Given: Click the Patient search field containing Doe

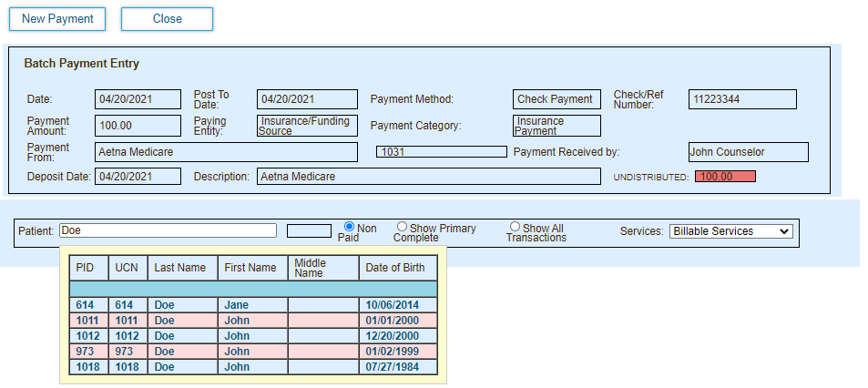Looking at the screenshot, I should pyautogui.click(x=168, y=230).
